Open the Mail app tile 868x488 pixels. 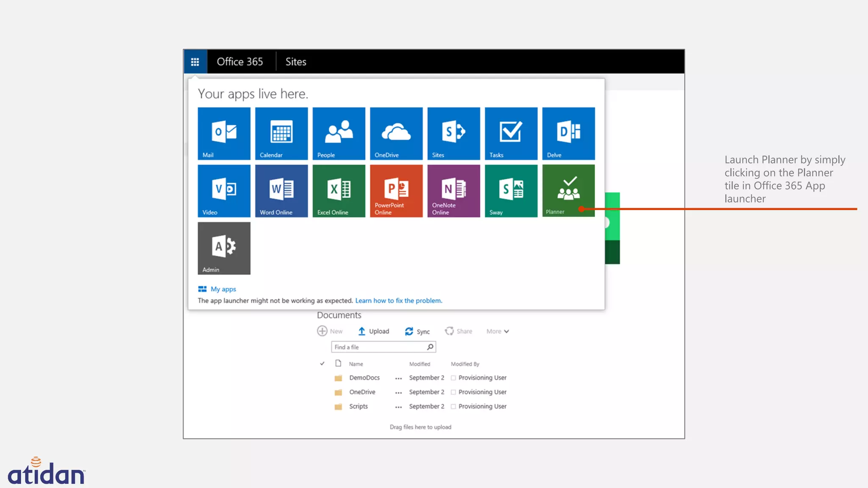(x=224, y=133)
